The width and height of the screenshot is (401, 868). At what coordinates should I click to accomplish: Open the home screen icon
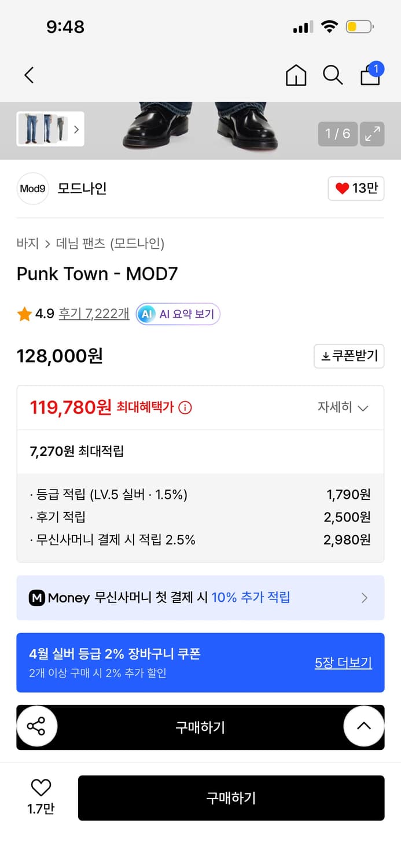coord(296,75)
